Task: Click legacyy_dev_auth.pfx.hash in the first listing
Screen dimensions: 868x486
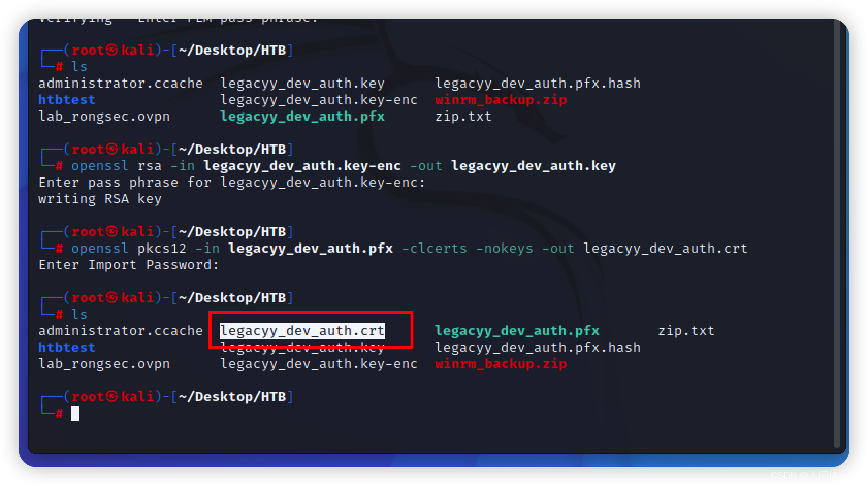Action: (x=538, y=84)
